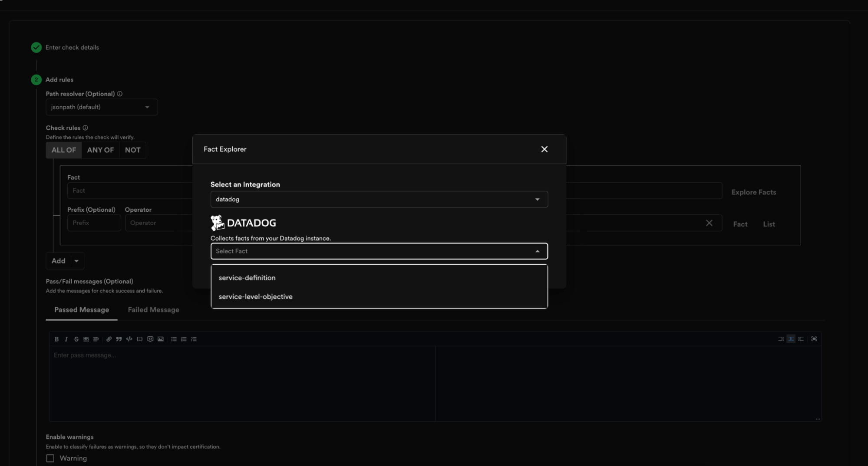Click the Explore Facts button
Screen dimensions: 868x466
[753, 192]
